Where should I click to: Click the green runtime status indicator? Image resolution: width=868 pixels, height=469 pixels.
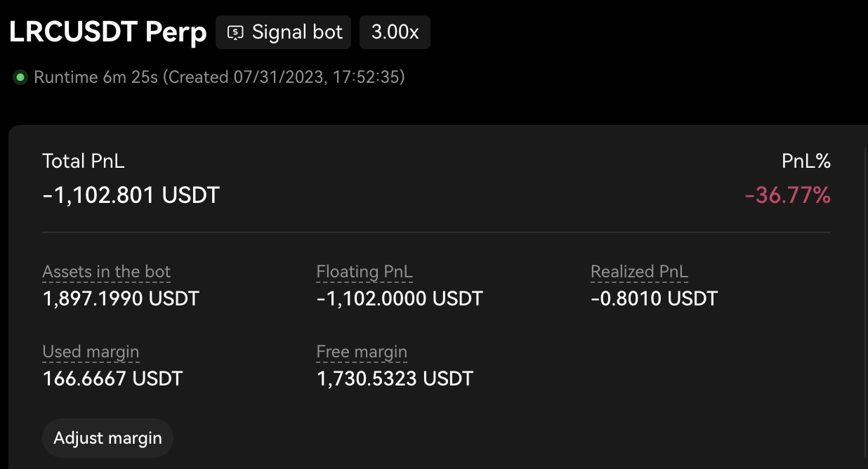pyautogui.click(x=20, y=77)
